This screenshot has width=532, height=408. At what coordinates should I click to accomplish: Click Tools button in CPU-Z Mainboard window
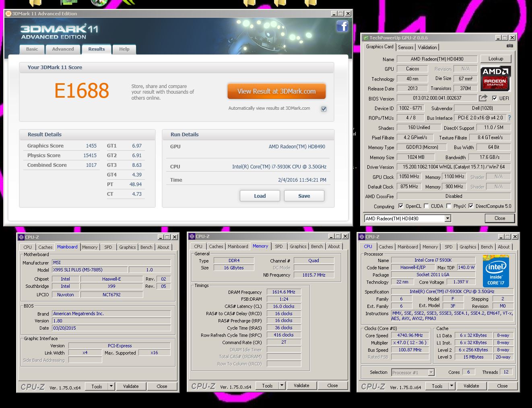pos(97,386)
